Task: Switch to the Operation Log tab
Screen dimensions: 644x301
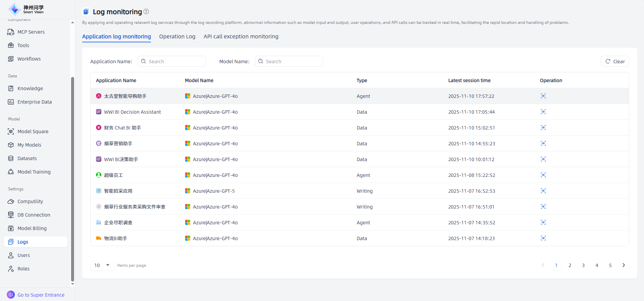Action: pyautogui.click(x=177, y=37)
